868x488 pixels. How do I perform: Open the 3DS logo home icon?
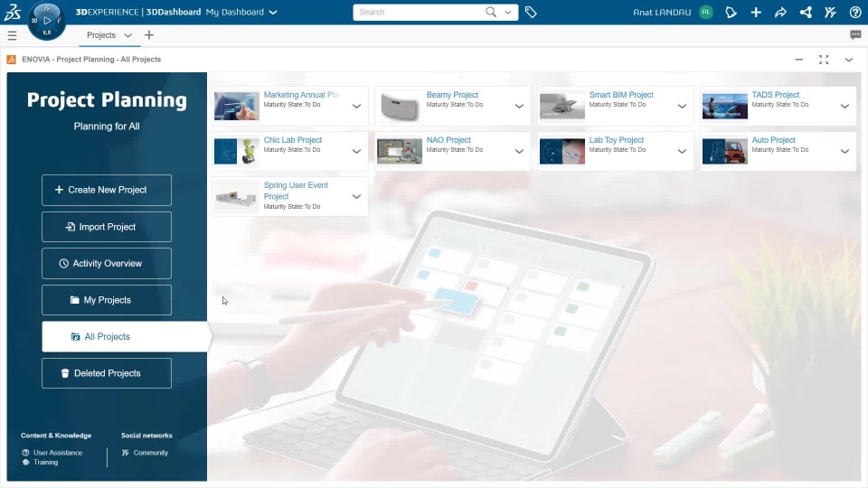click(12, 12)
